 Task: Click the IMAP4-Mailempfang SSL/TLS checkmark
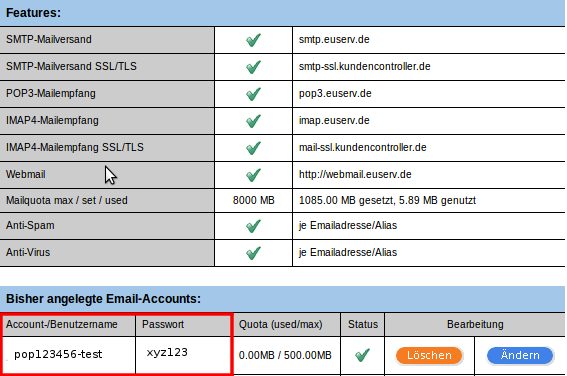pyautogui.click(x=253, y=148)
